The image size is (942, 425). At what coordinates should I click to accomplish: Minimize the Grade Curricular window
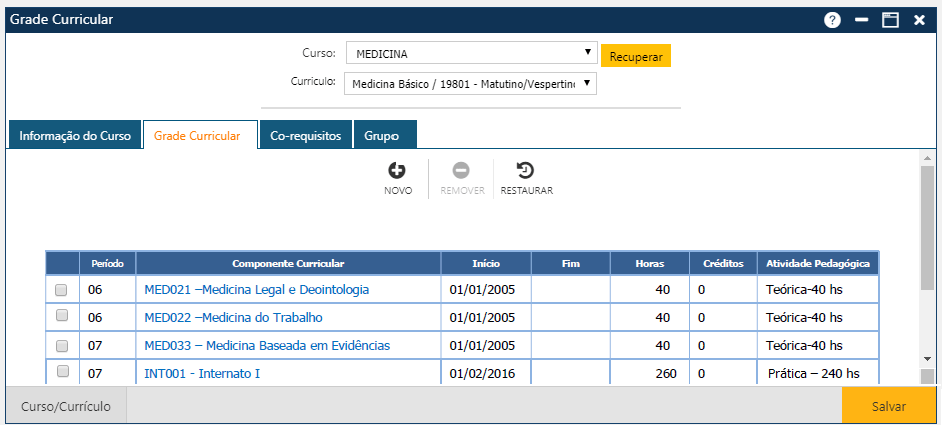[861, 20]
